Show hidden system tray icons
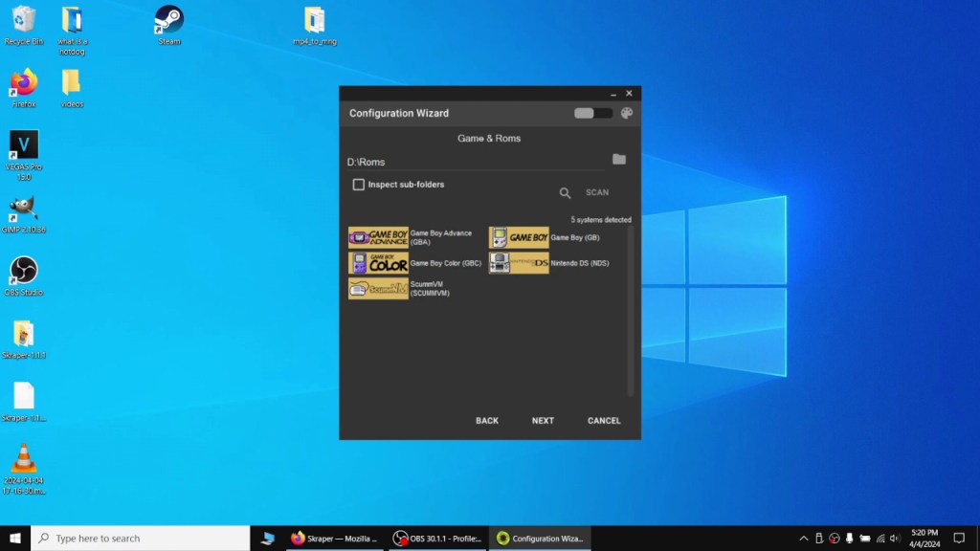Image resolution: width=980 pixels, height=551 pixels. coord(803,539)
